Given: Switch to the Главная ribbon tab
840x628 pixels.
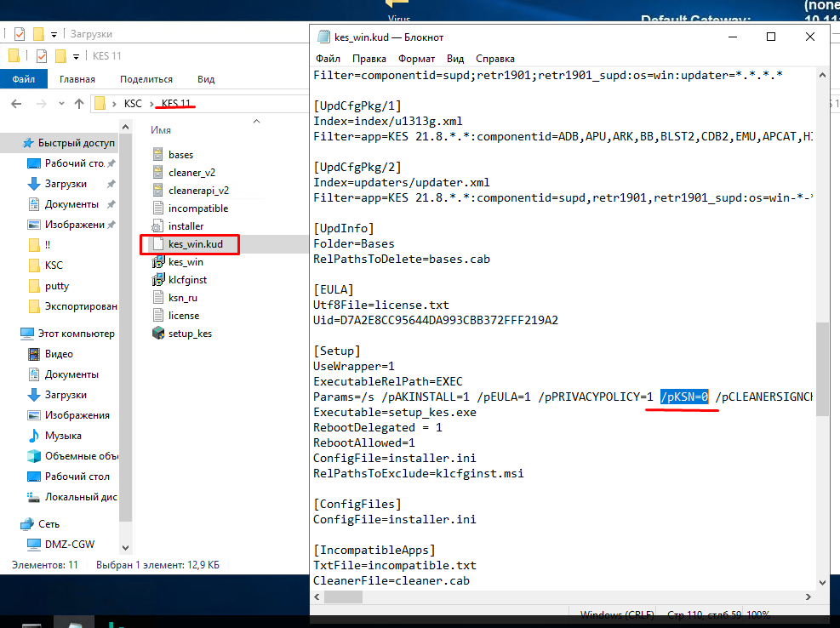Looking at the screenshot, I should [77, 79].
